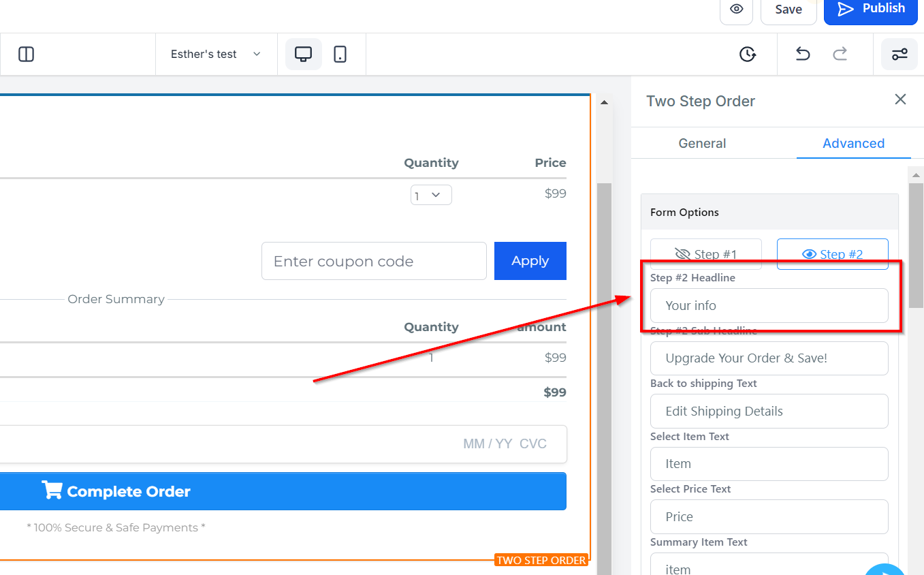Screen dimensions: 924x575
Task: Switch to desktop view icon
Action: click(303, 55)
